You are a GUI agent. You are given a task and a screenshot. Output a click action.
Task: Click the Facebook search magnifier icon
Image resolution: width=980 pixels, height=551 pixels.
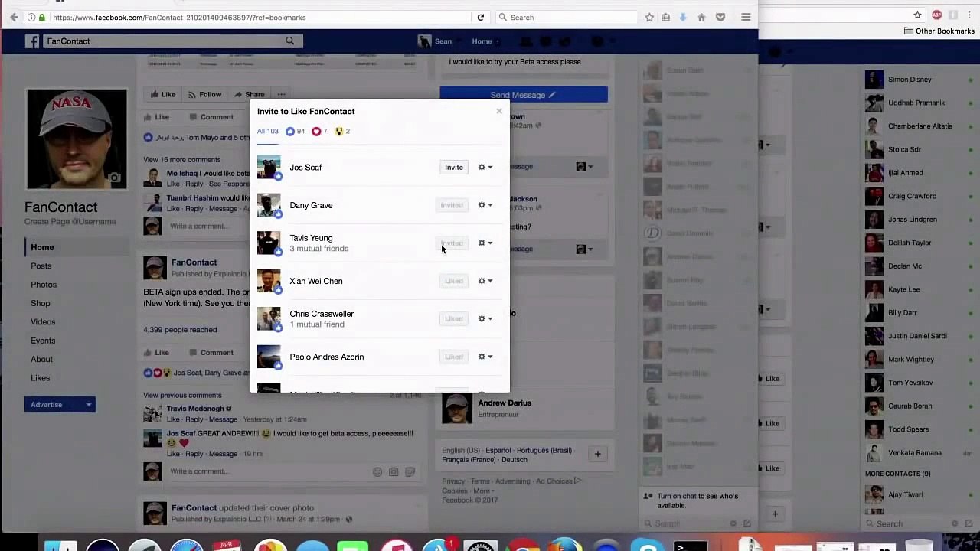pos(289,41)
